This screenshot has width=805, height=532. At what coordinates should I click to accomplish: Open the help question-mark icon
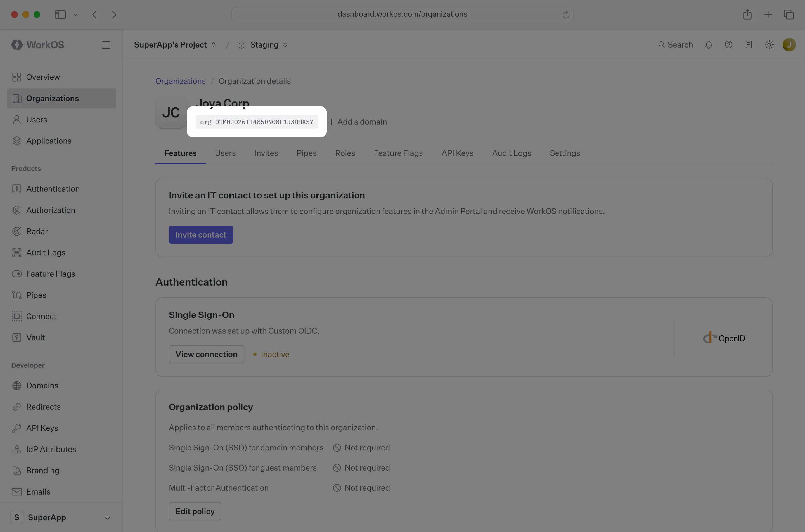(x=729, y=45)
